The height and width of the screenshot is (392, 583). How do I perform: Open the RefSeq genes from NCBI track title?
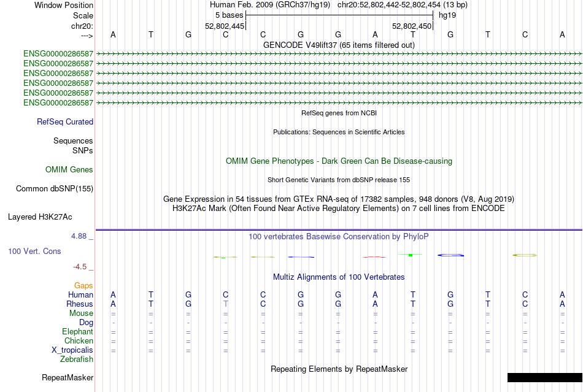click(339, 113)
